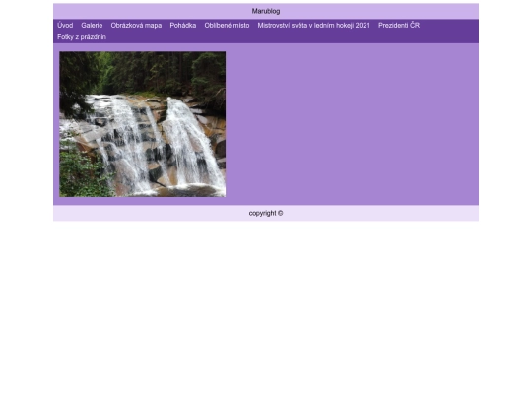Image resolution: width=532 pixels, height=399 pixels.
Task: Open Fotky z prázdnin page
Action: click(x=82, y=37)
